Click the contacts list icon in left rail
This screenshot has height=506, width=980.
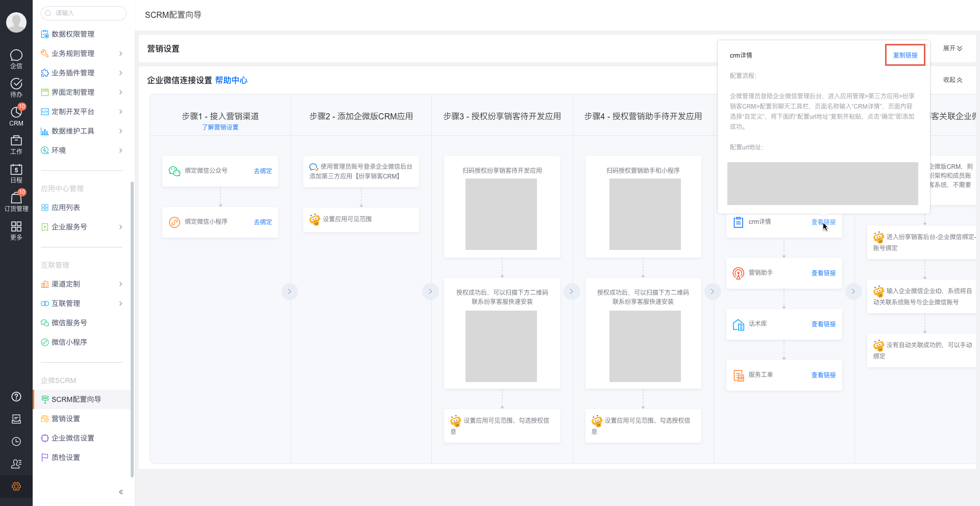(16, 464)
